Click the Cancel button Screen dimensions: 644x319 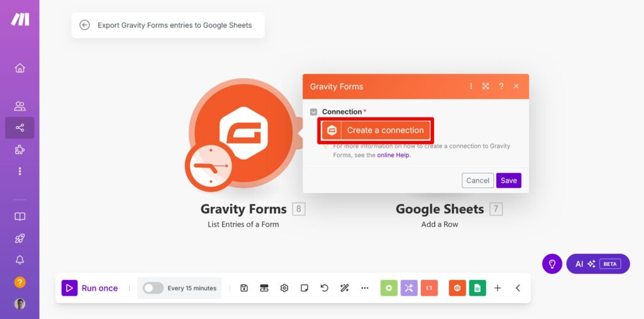(x=478, y=181)
